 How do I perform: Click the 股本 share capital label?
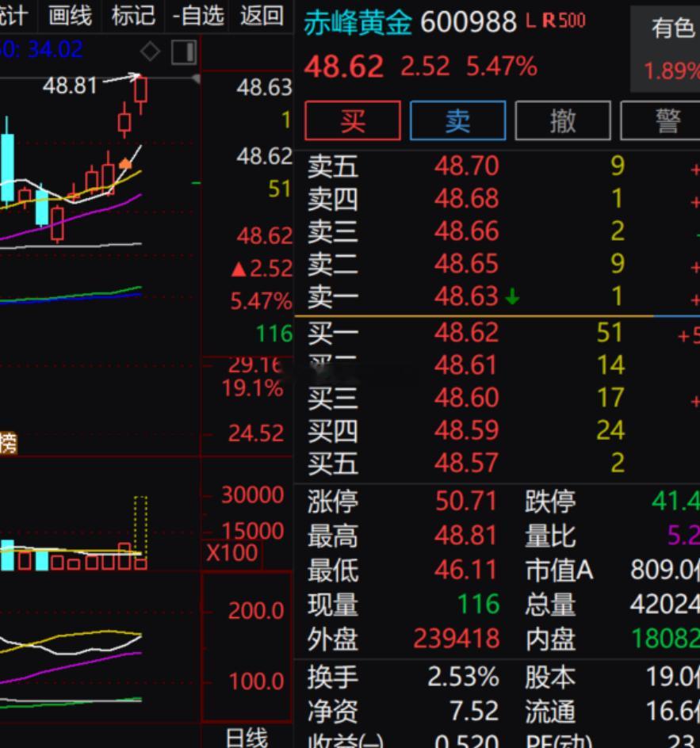(550, 677)
